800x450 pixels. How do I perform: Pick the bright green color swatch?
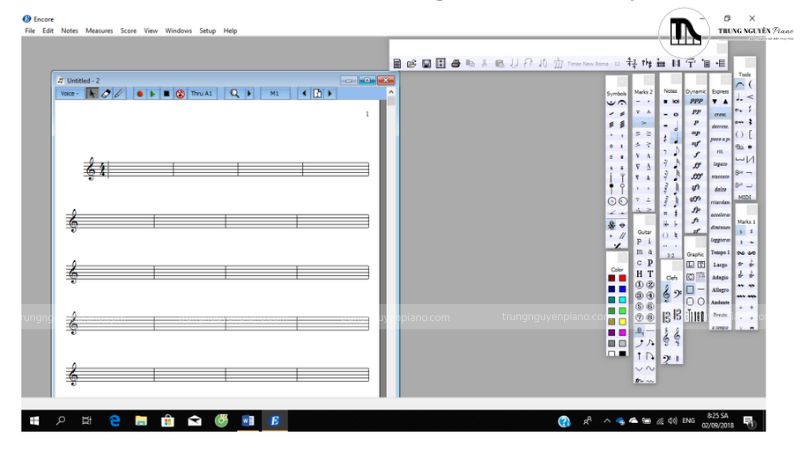pyautogui.click(x=622, y=311)
